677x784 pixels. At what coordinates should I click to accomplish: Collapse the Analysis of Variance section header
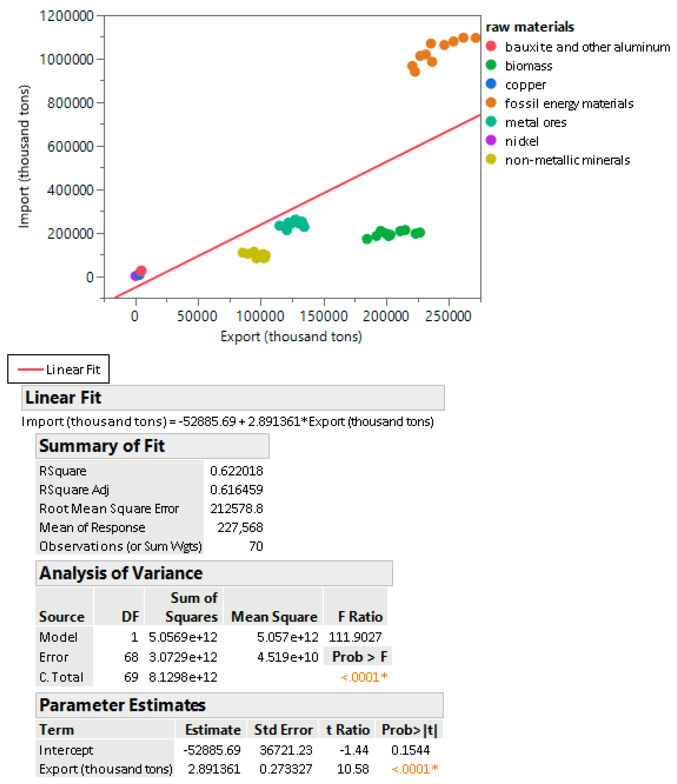[214, 574]
